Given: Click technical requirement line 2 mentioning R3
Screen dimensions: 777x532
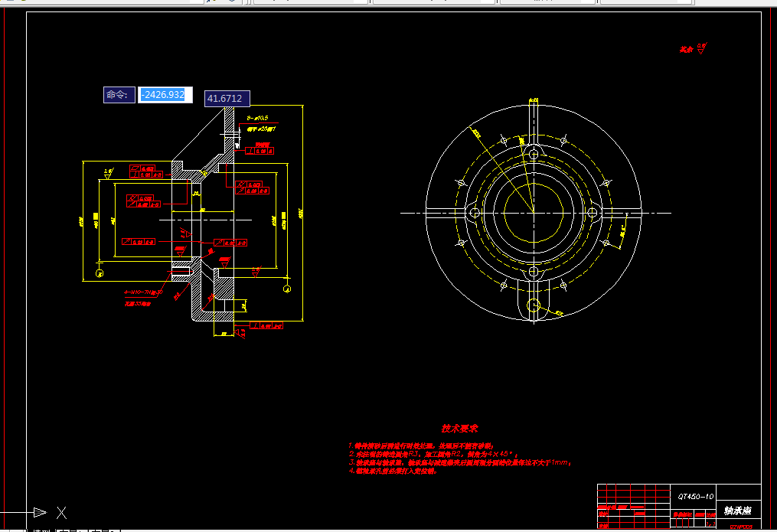Looking at the screenshot, I should click(x=433, y=454).
